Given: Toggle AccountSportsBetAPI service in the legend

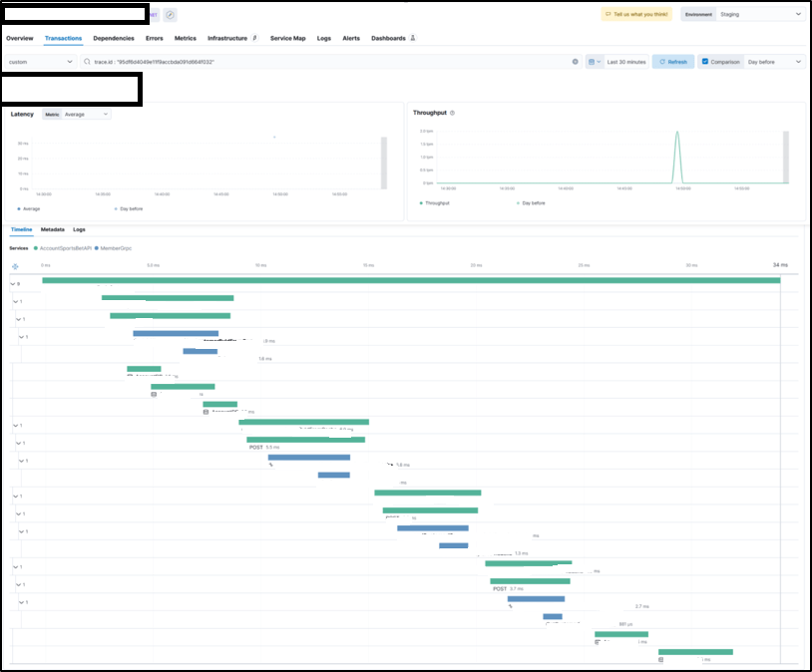Looking at the screenshot, I should [x=62, y=247].
